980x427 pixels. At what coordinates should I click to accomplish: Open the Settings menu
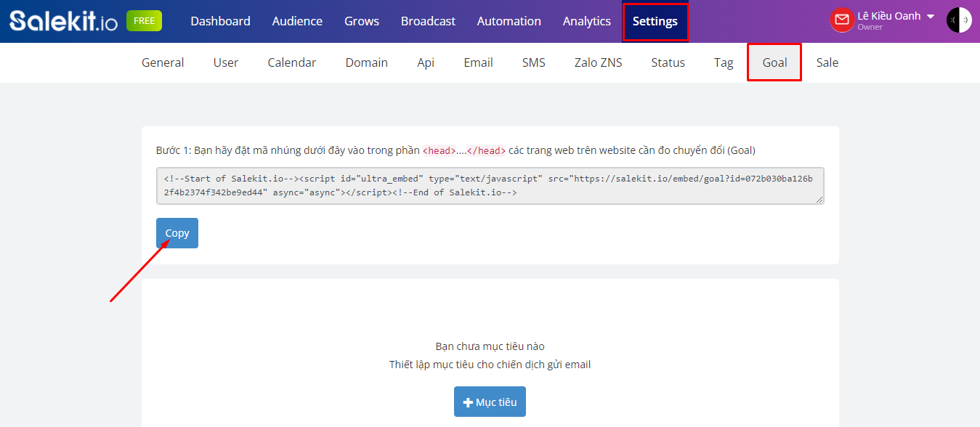[655, 22]
